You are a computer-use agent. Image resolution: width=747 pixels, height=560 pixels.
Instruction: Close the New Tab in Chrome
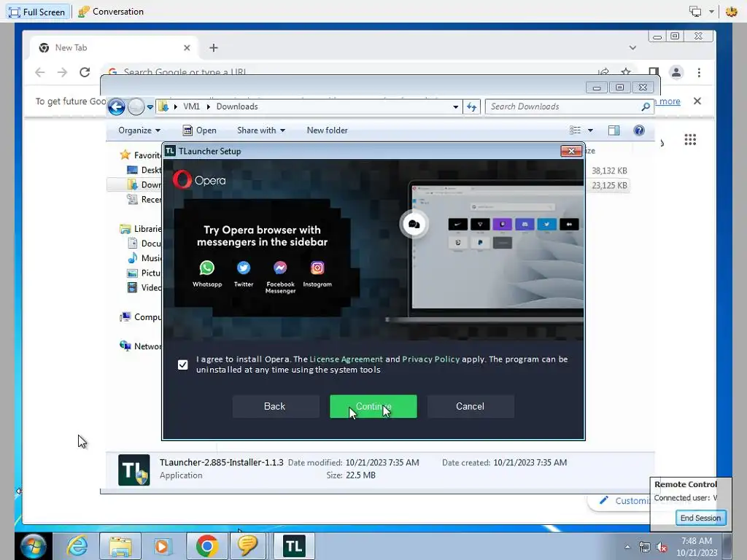pos(187,47)
